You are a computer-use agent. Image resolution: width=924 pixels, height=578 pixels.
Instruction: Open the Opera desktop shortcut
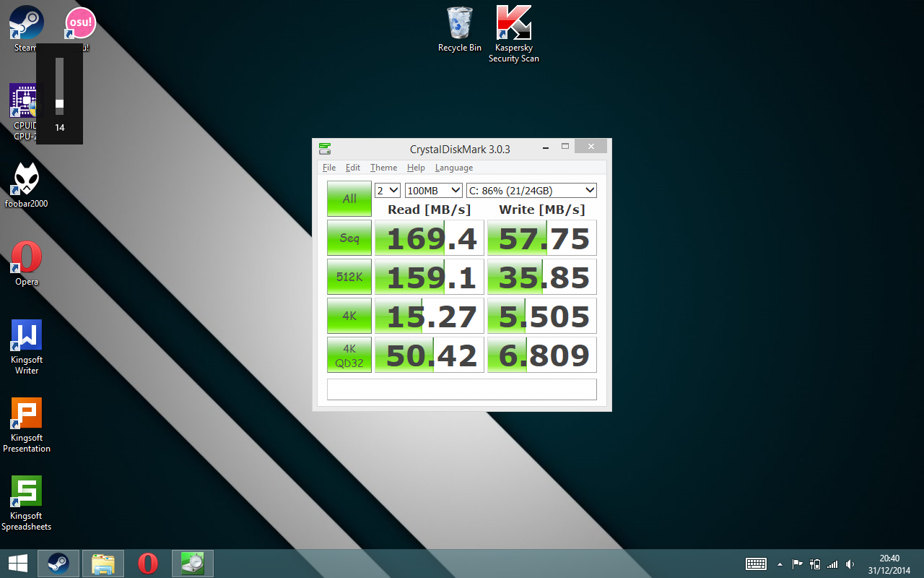pyautogui.click(x=27, y=263)
